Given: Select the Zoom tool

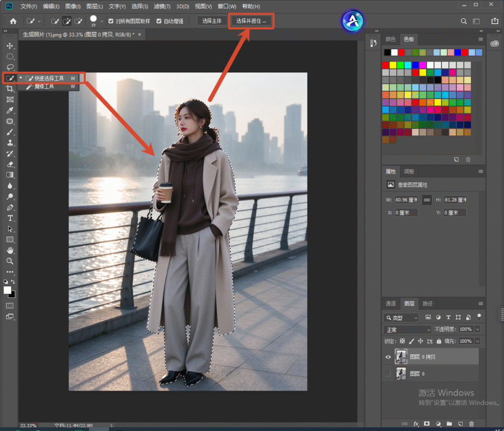Looking at the screenshot, I should [10, 261].
